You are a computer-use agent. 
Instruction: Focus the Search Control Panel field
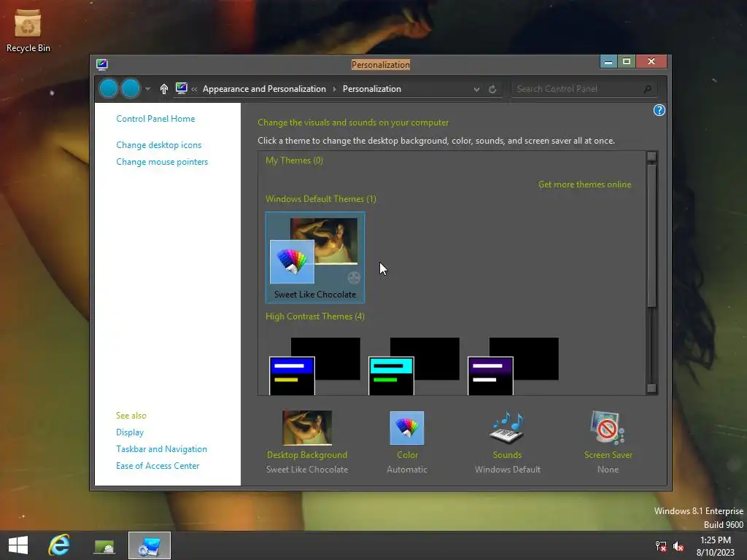(584, 89)
